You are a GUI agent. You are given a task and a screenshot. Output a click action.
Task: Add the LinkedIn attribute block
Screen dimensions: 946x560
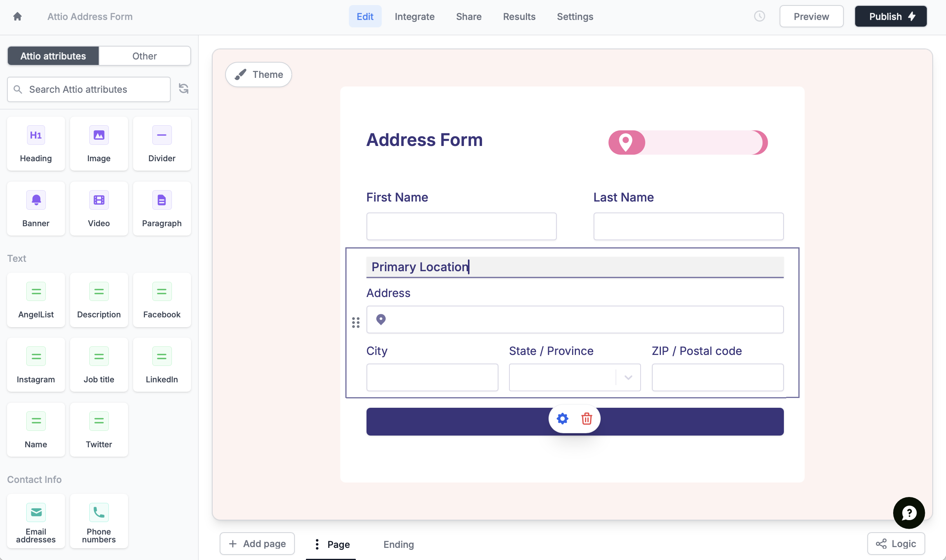(162, 365)
